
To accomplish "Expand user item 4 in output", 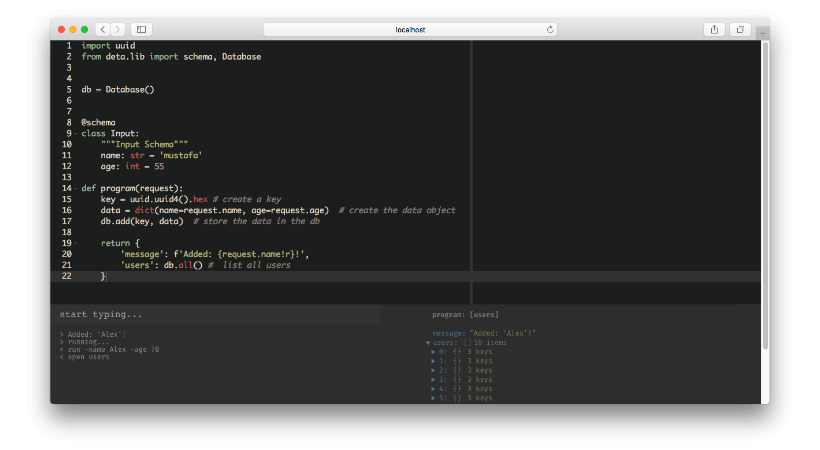I will [x=433, y=389].
